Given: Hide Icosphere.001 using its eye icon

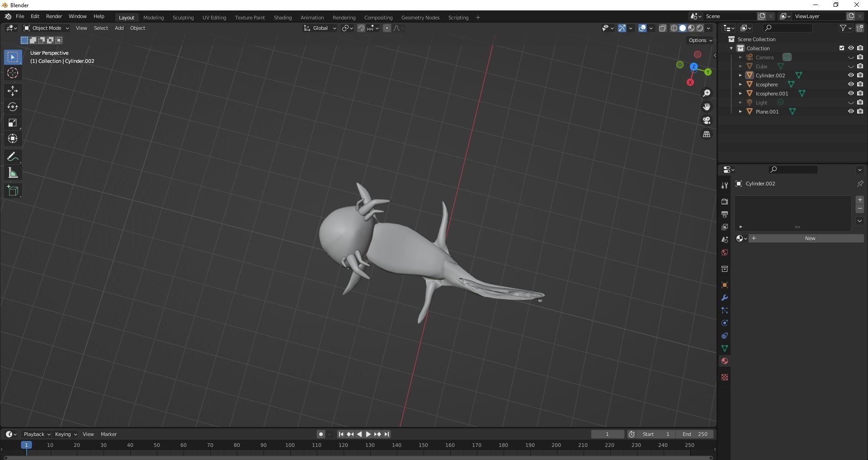Looking at the screenshot, I should point(851,94).
